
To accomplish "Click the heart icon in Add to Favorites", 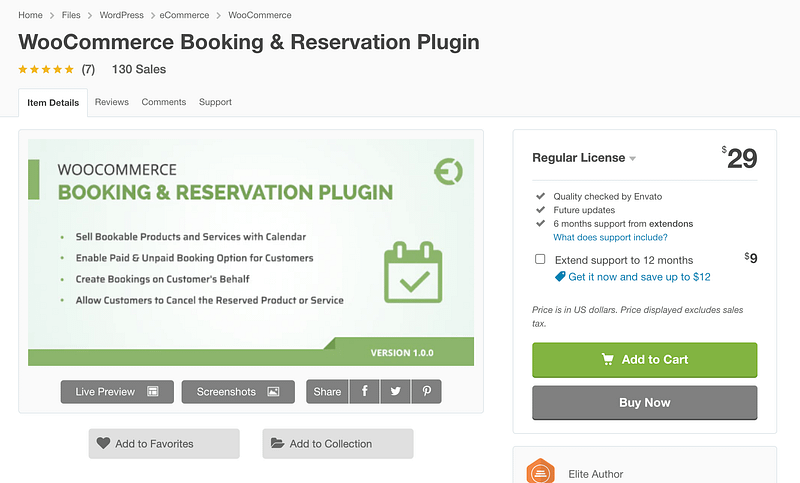I will 103,444.
